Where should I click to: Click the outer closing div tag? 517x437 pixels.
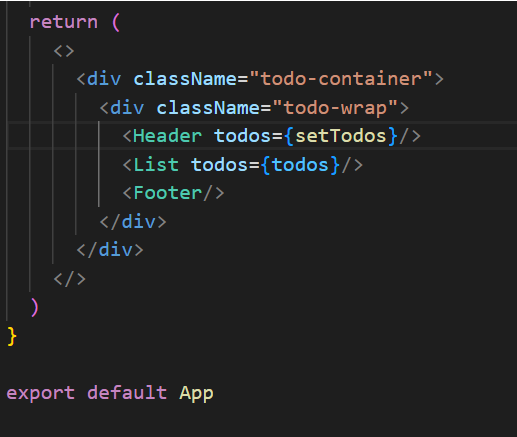click(110, 250)
